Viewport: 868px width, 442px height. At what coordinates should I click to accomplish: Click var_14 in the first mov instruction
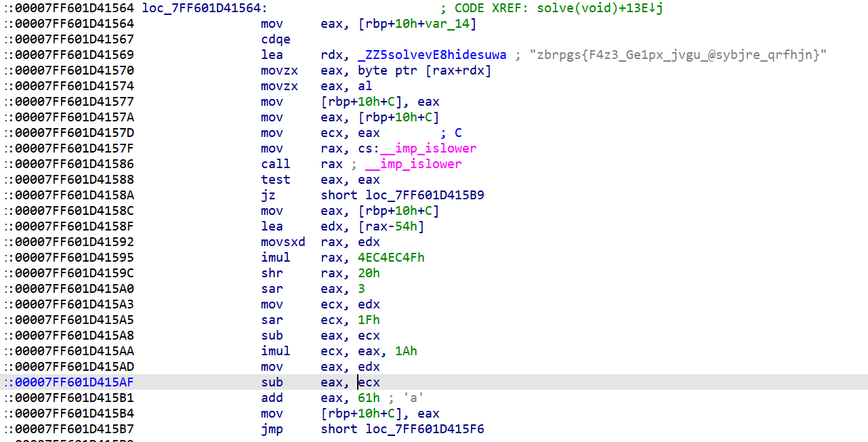pos(456,24)
